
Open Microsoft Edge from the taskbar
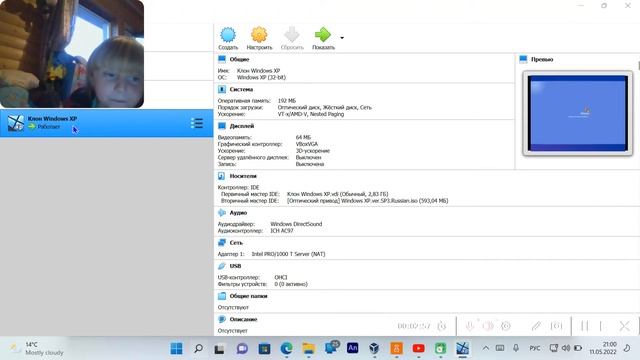[287, 349]
